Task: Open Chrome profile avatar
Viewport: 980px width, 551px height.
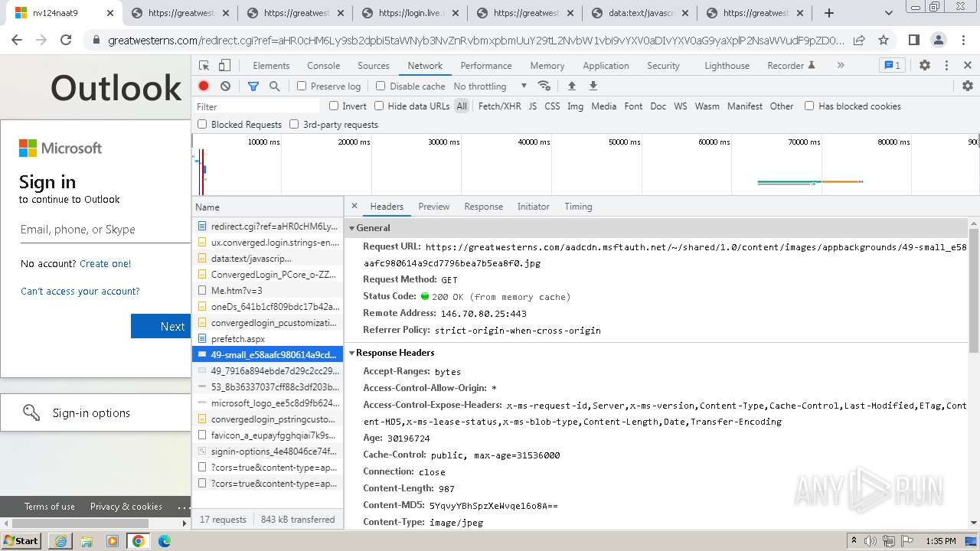Action: tap(939, 41)
